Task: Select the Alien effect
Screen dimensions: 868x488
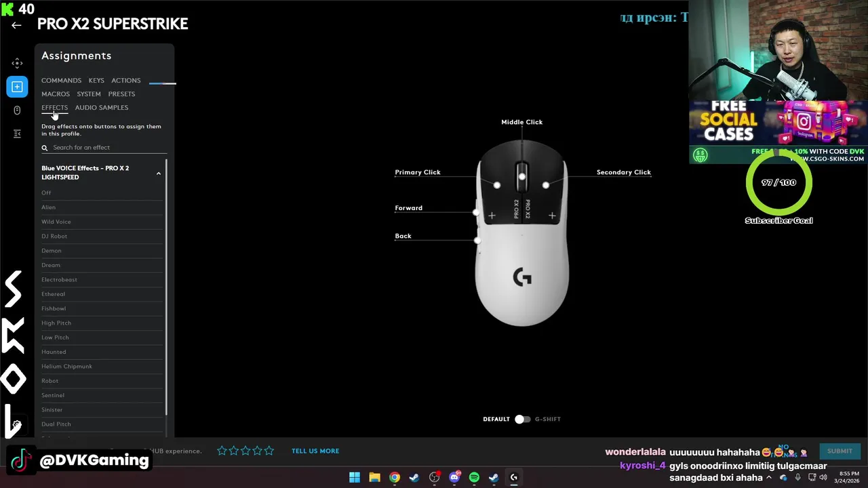Action: coord(102,207)
